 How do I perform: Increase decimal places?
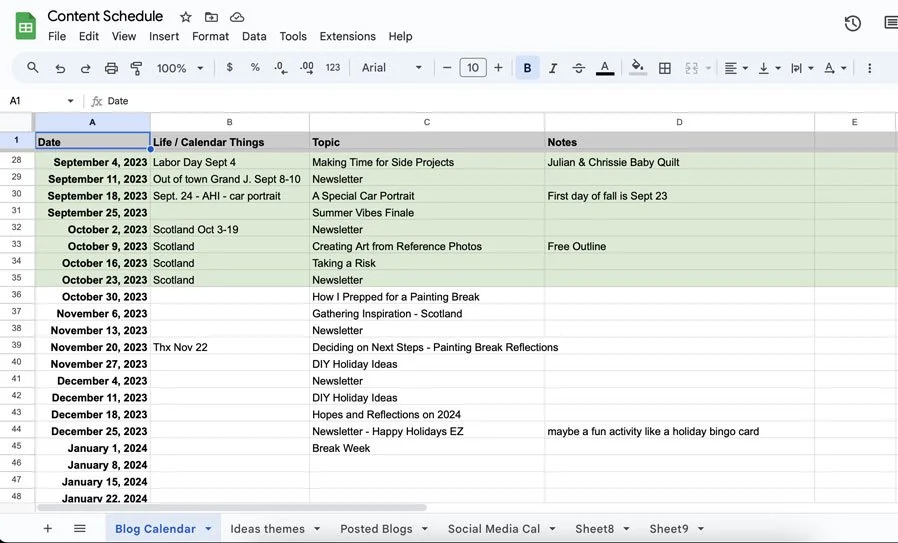pyautogui.click(x=307, y=68)
